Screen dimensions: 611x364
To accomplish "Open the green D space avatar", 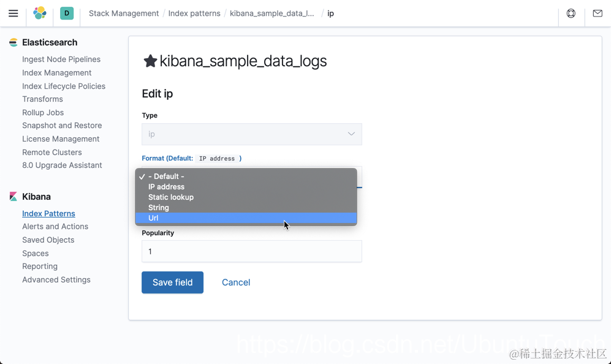I will tap(67, 13).
